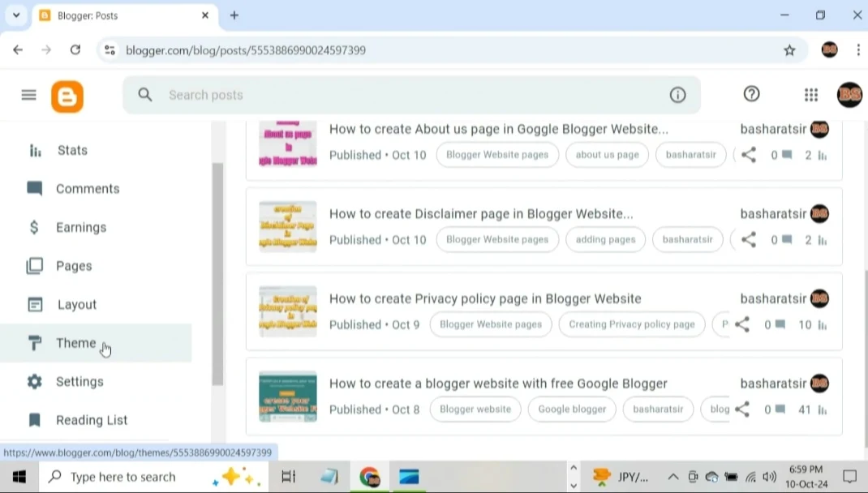Open post How to create Privacy policy page
The height and width of the screenshot is (493, 868).
(485, 298)
